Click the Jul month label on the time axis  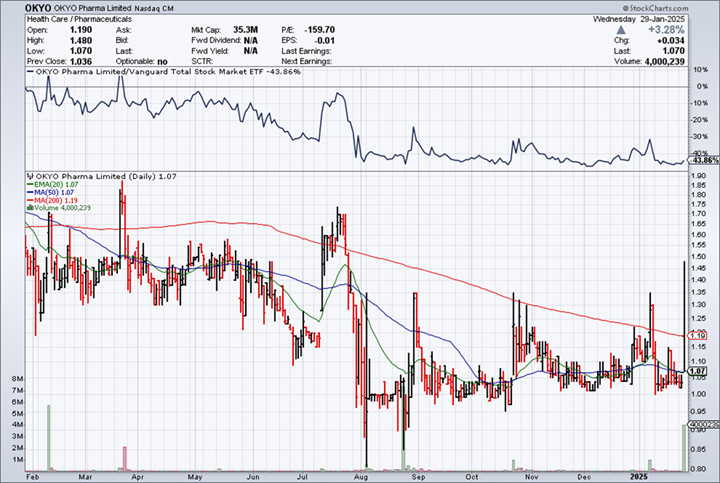302,477
